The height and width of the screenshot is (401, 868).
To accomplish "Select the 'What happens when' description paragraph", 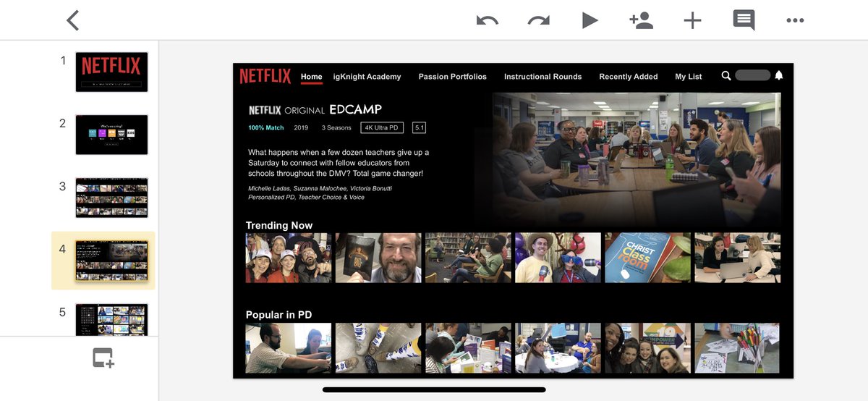I will [x=339, y=163].
